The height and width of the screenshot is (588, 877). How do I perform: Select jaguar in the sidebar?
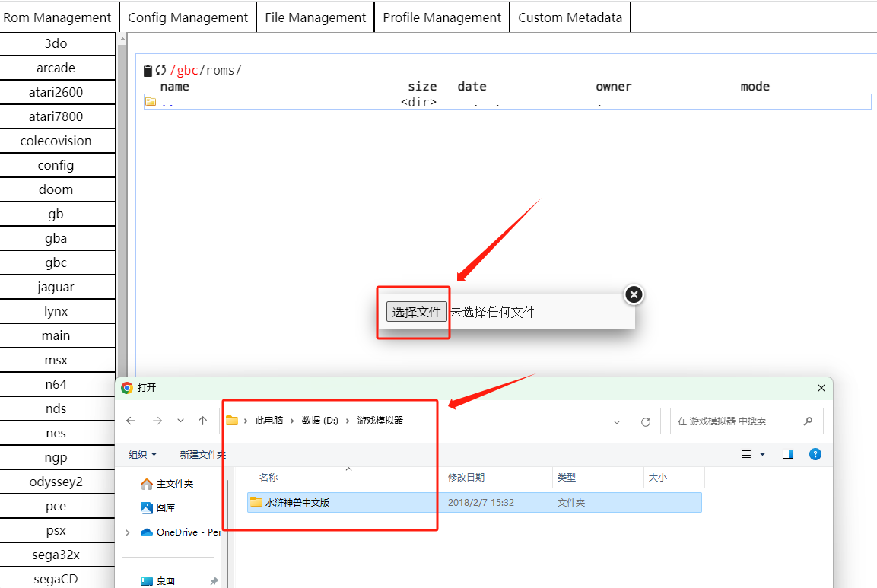[x=56, y=287]
